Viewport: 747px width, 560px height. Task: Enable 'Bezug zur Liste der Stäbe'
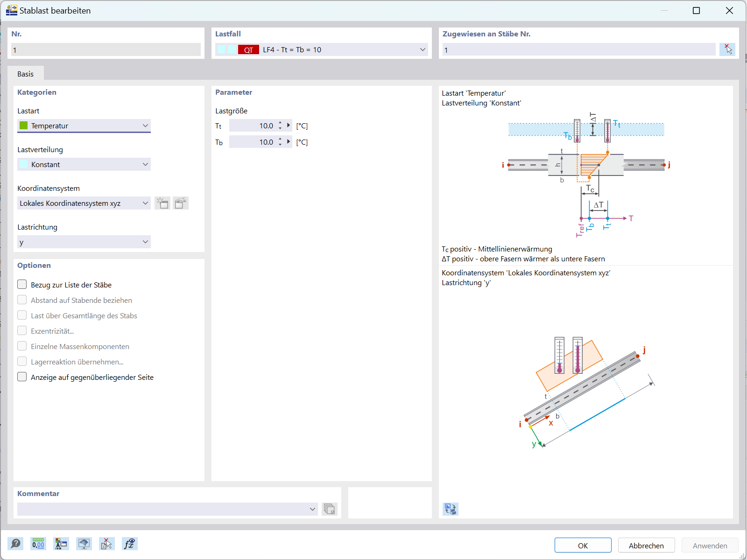[22, 284]
